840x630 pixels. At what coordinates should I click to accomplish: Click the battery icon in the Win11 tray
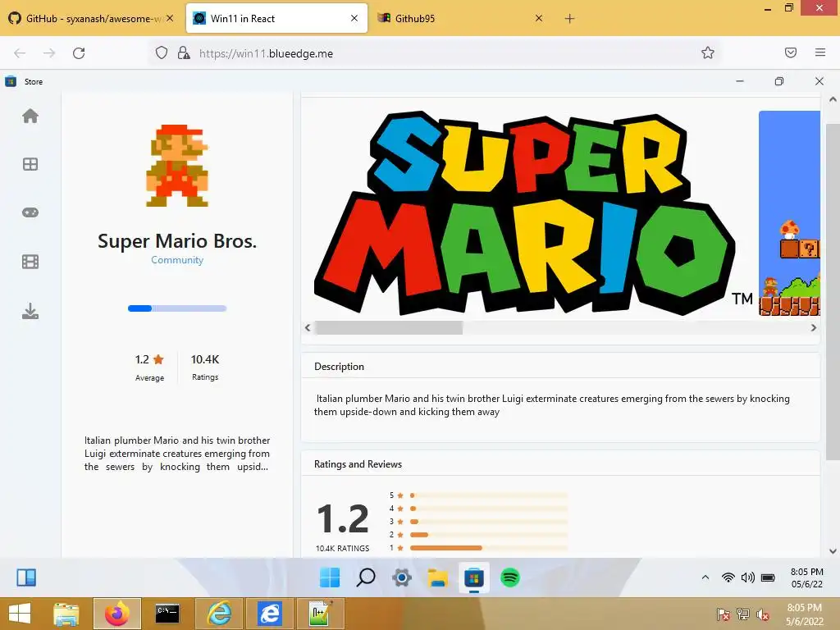tap(768, 577)
